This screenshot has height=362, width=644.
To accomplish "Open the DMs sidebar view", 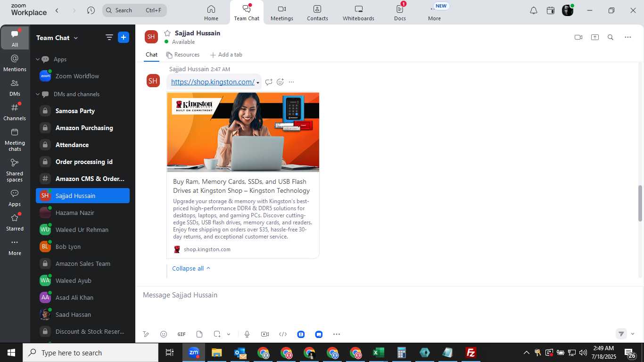I will coord(15,88).
